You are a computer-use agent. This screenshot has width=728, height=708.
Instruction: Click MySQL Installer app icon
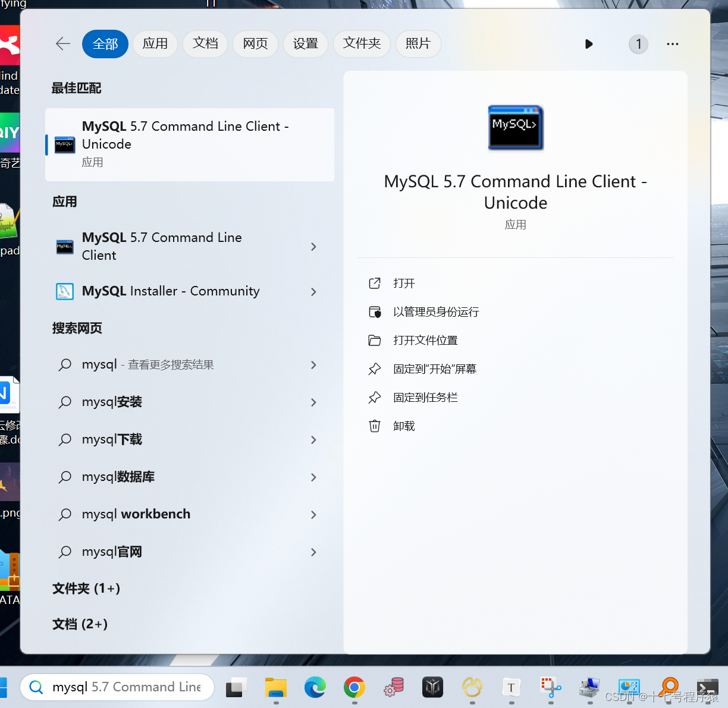click(65, 291)
